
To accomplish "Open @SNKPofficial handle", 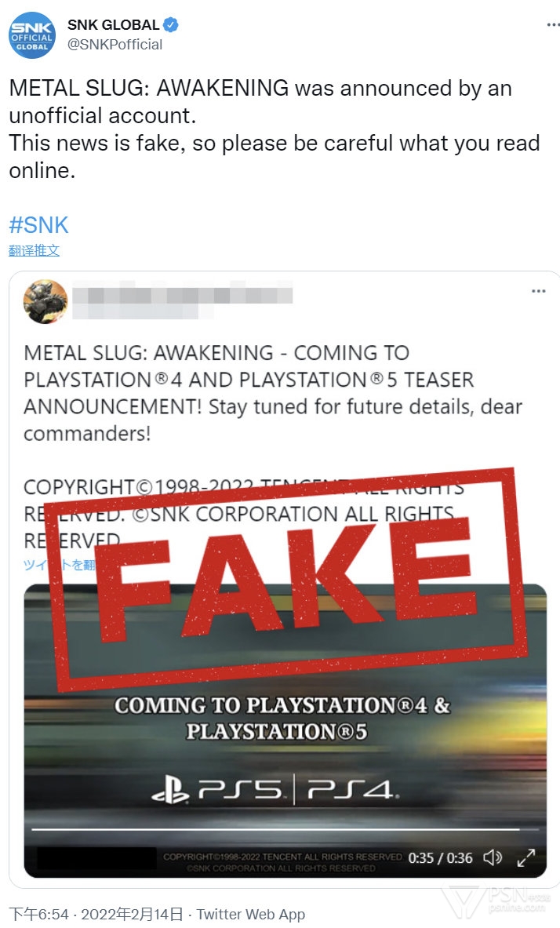I will 115,45.
